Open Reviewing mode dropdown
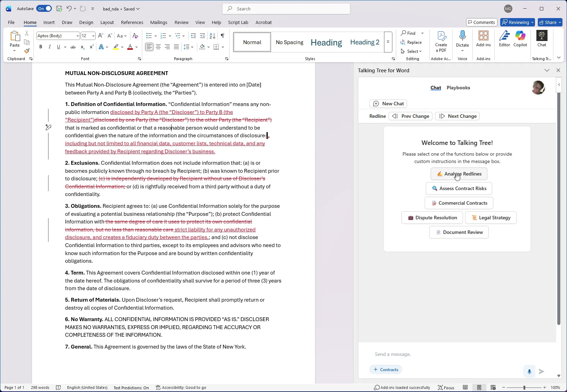 [518, 22]
